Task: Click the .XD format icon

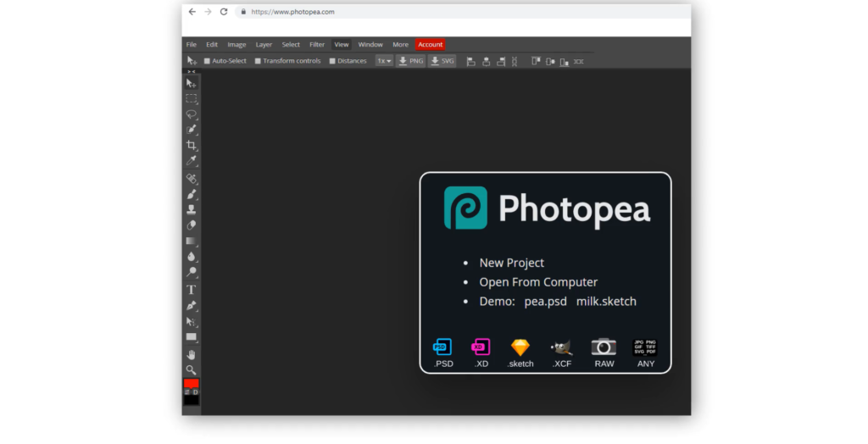Action: [481, 347]
